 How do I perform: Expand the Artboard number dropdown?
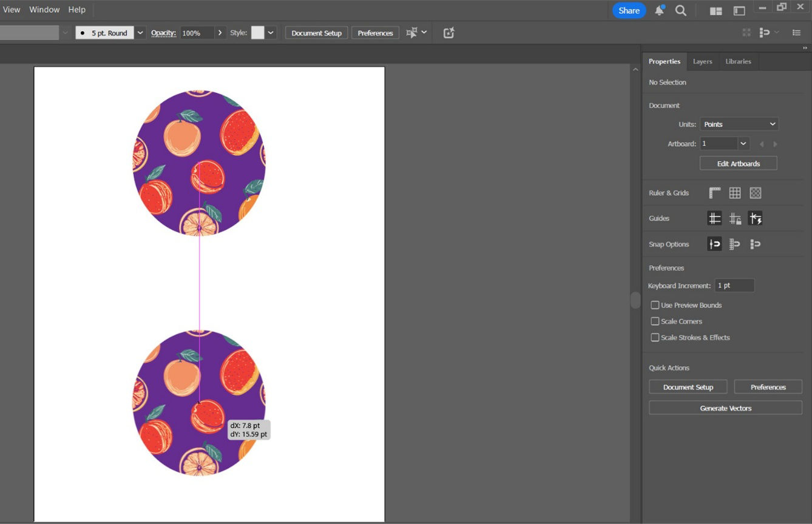pos(743,144)
